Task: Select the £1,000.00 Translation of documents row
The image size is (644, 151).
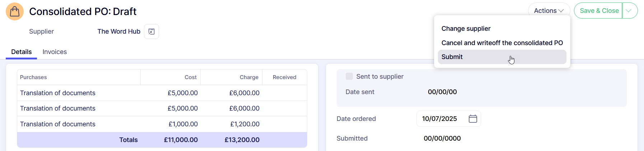Action: [x=58, y=124]
